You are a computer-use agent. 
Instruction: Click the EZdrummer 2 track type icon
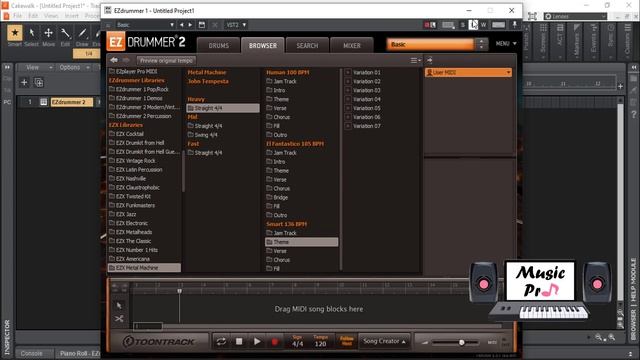[44, 102]
